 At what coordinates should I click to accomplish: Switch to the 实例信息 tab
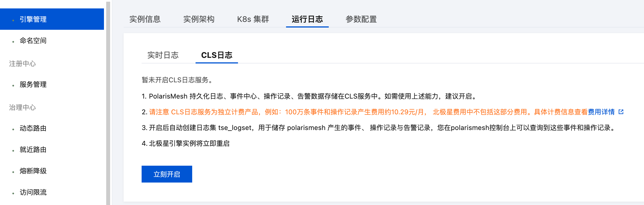tap(145, 19)
